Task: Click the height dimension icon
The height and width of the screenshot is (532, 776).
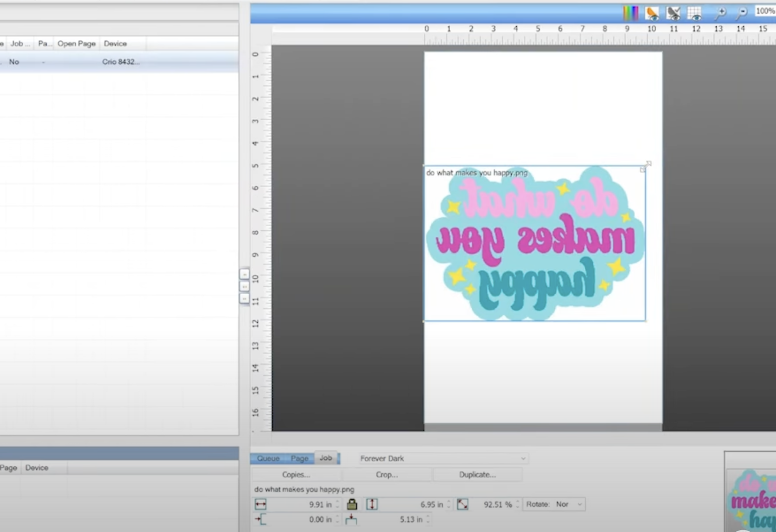Action: [x=372, y=504]
